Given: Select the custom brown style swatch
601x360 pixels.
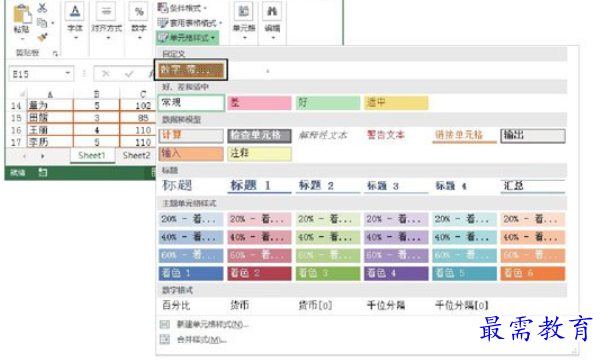Looking at the screenshot, I should [x=191, y=70].
